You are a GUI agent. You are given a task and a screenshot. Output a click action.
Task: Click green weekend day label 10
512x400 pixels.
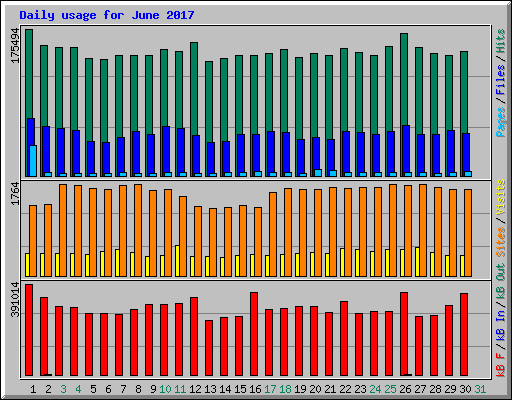[x=165, y=389]
